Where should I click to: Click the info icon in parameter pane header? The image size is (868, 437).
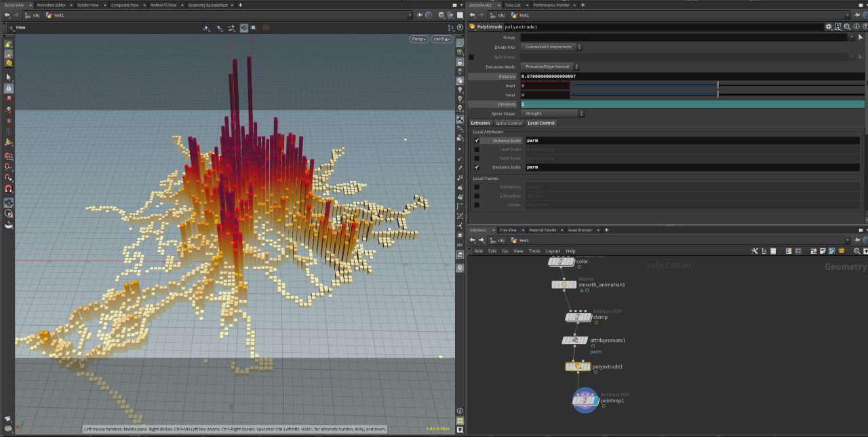point(856,26)
